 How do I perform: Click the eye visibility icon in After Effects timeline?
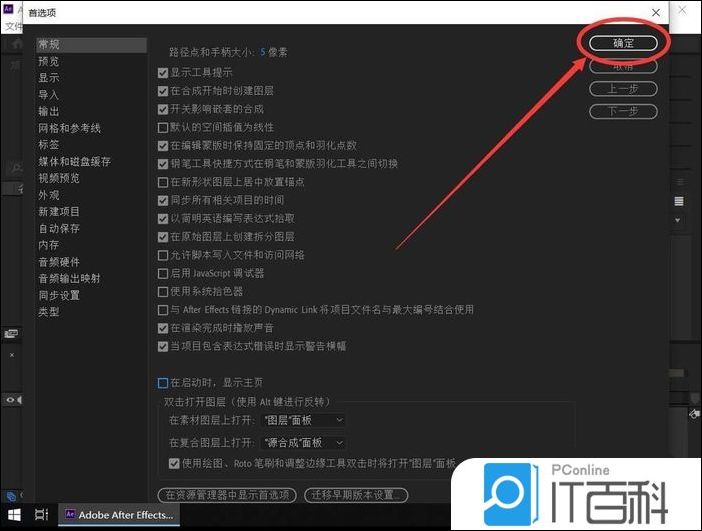pyautogui.click(x=10, y=399)
